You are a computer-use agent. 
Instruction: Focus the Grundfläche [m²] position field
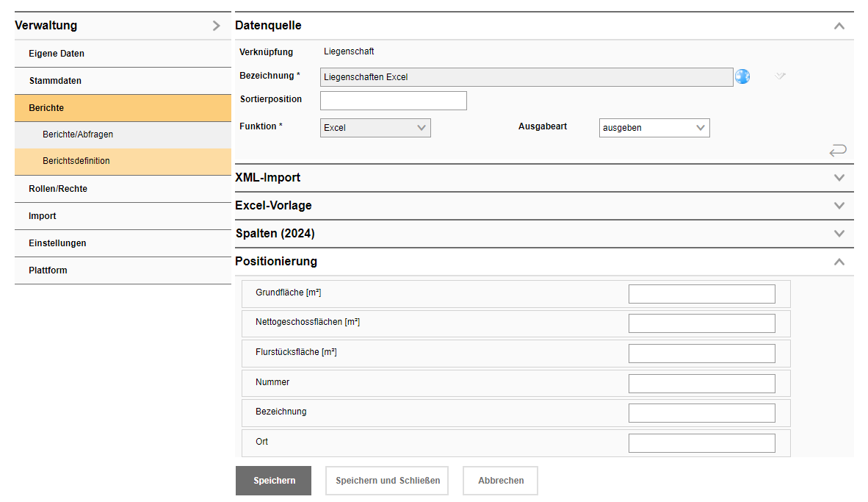point(701,294)
